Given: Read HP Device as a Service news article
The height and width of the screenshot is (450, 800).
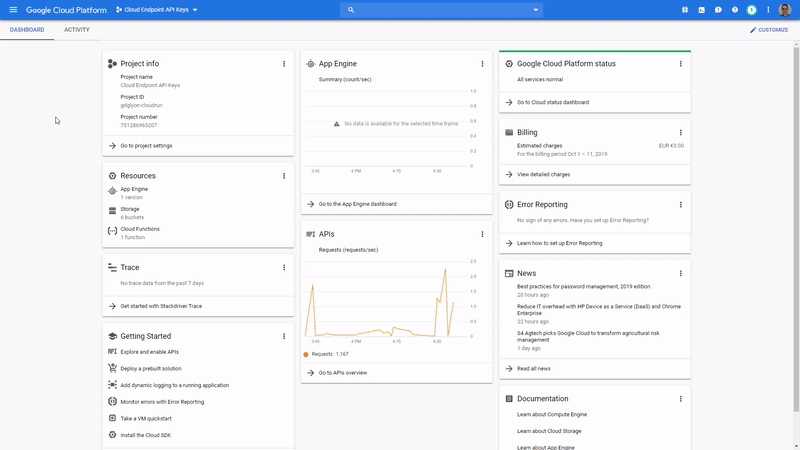Looking at the screenshot, I should (598, 310).
